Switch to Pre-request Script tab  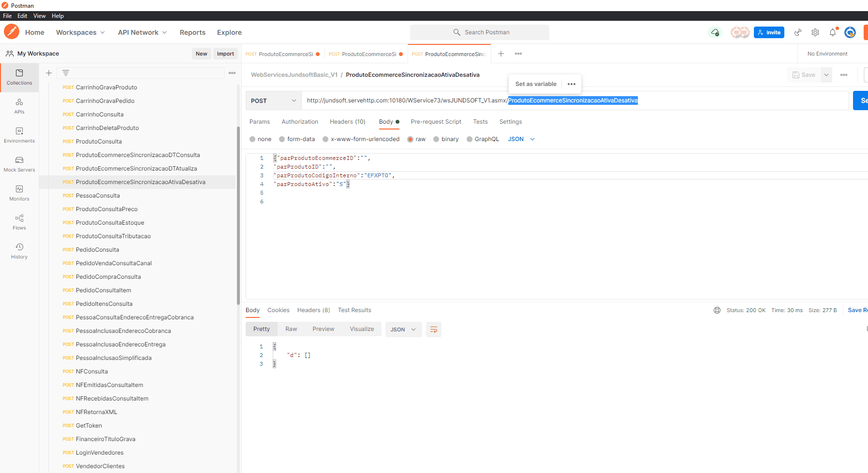436,122
